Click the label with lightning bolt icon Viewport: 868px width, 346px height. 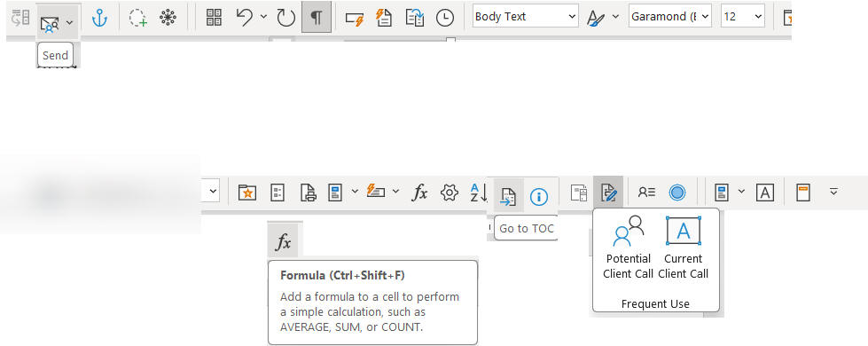376,192
